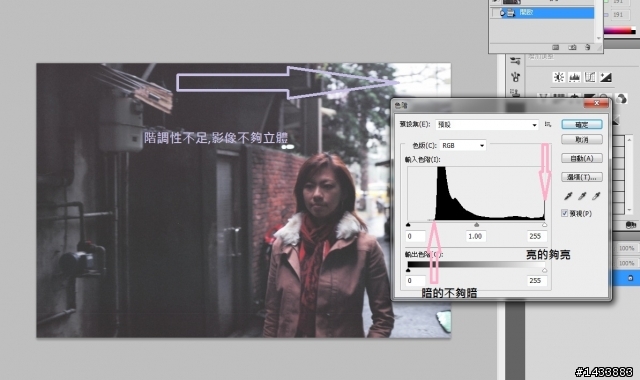
Task: Add Exposure adjustment icon
Action: 605,77
